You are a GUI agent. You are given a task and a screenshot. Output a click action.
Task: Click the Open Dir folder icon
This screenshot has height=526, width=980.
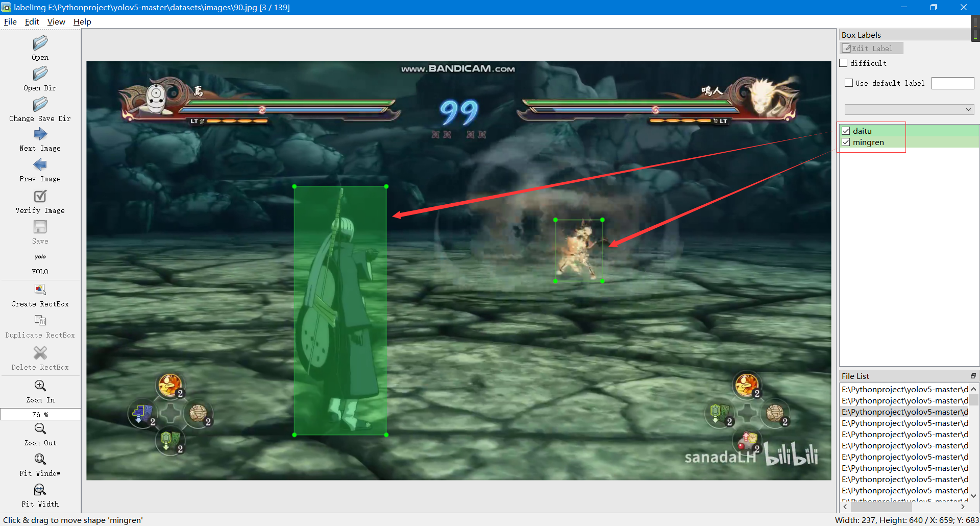40,75
